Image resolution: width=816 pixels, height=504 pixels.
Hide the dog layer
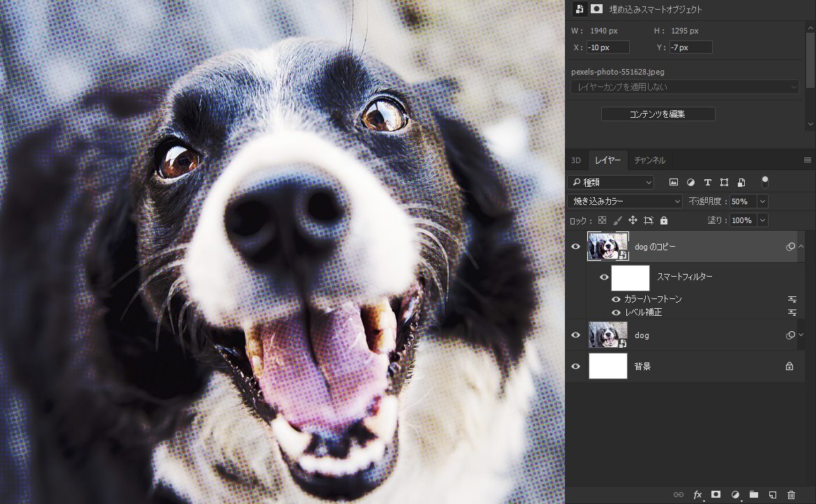575,335
